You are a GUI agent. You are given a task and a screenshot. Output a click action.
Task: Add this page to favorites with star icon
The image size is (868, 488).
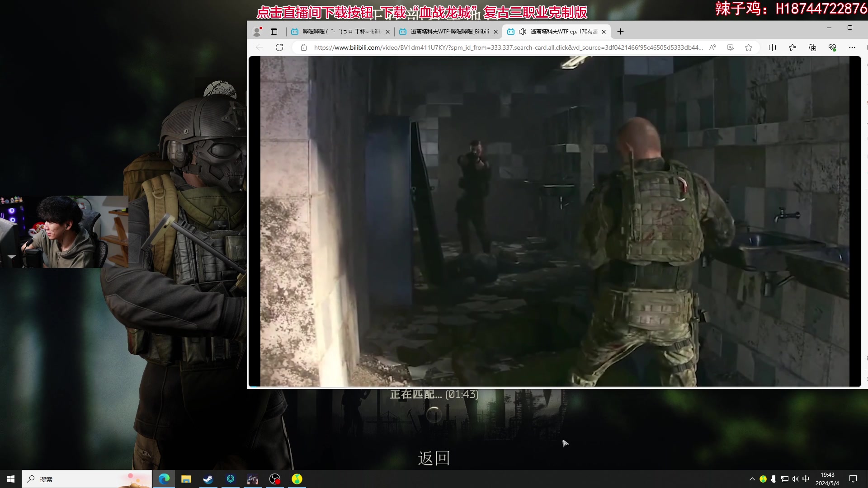(749, 47)
